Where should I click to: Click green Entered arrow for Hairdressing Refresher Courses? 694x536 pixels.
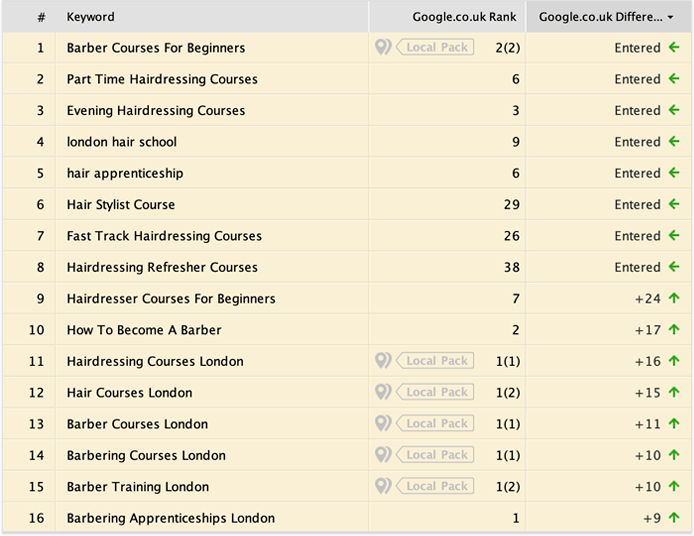point(674,267)
